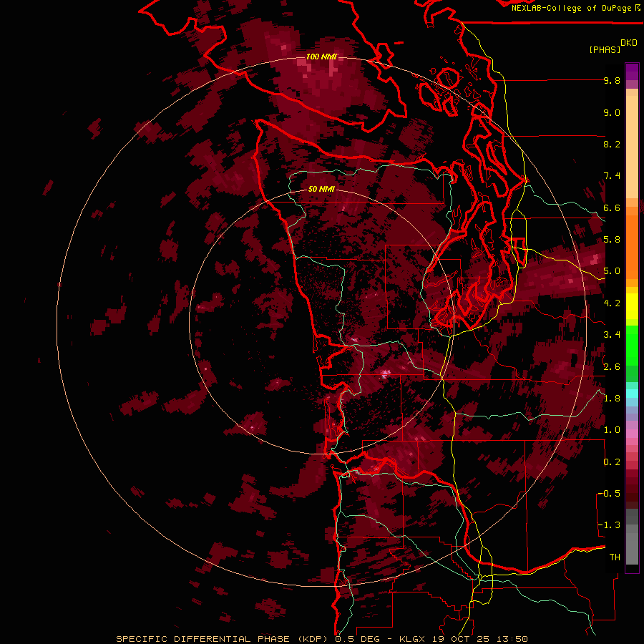Click the 100 NMI range ring label
Image resolution: width=644 pixels, height=644 pixels.
[321, 57]
